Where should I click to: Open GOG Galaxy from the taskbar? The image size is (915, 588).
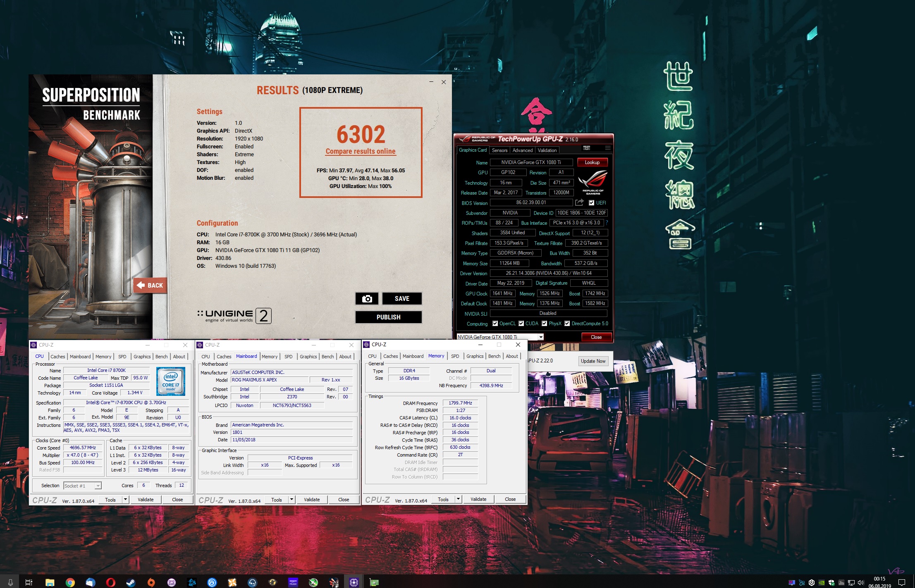tap(172, 582)
